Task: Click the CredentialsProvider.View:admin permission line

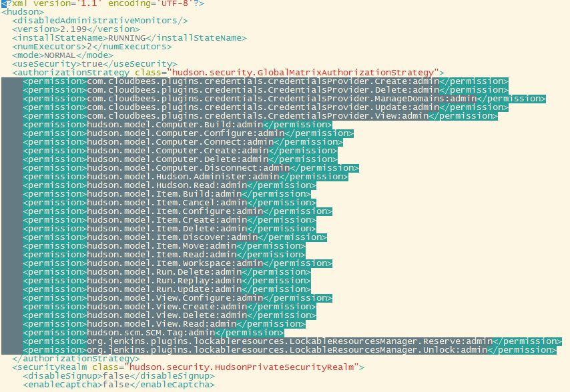Action: (x=260, y=116)
